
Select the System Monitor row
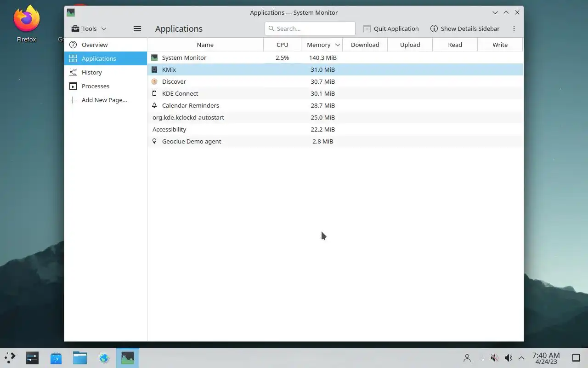tap(335, 57)
